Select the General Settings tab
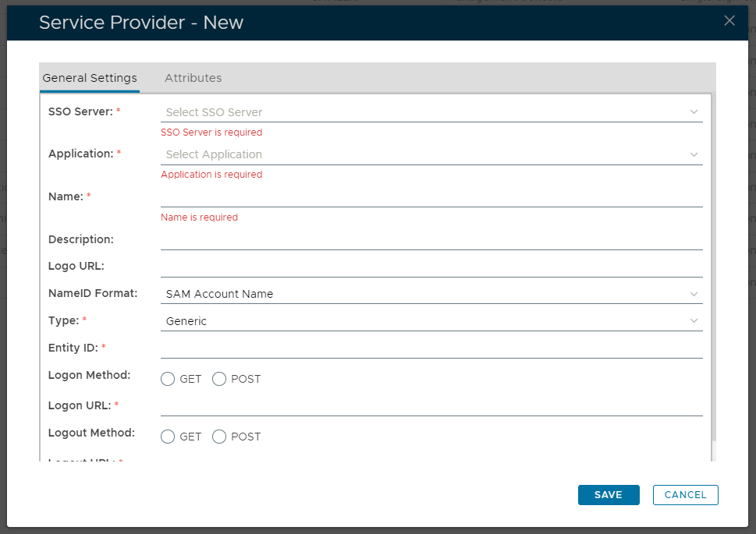The width and height of the screenshot is (756, 534). click(90, 78)
